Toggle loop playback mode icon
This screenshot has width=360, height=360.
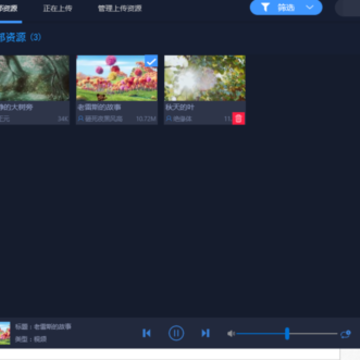(346, 334)
